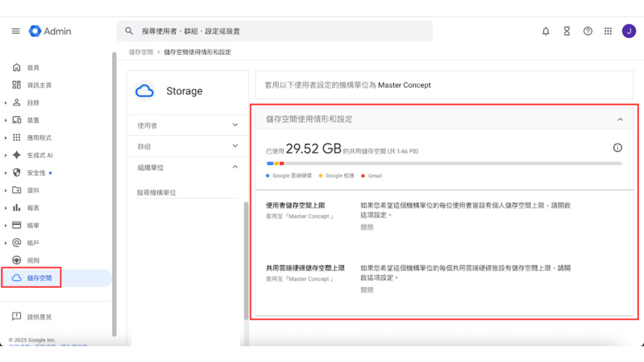Image resolution: width=644 pixels, height=362 pixels.
Task: Click the 29.52 GB usage value
Action: [x=313, y=148]
